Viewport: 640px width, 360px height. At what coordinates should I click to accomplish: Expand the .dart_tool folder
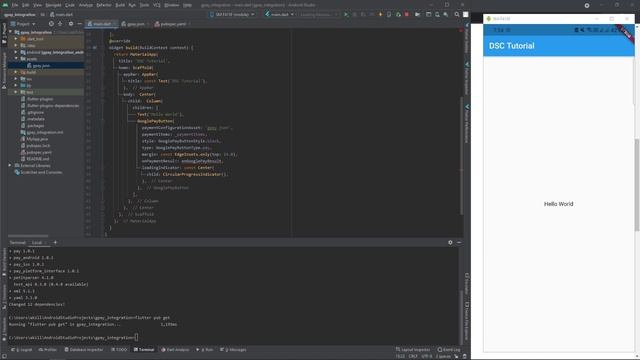pyautogui.click(x=16, y=39)
